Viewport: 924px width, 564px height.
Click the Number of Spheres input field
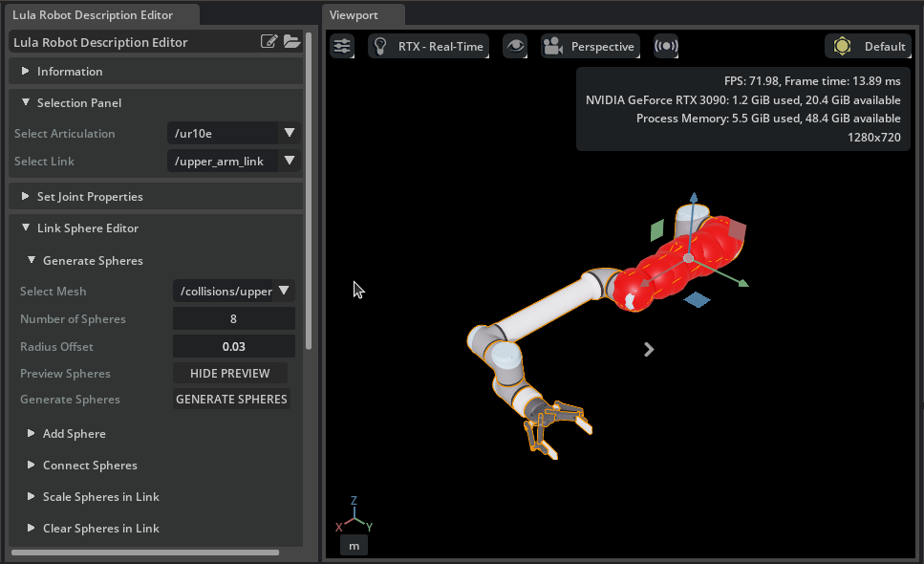pyautogui.click(x=233, y=318)
